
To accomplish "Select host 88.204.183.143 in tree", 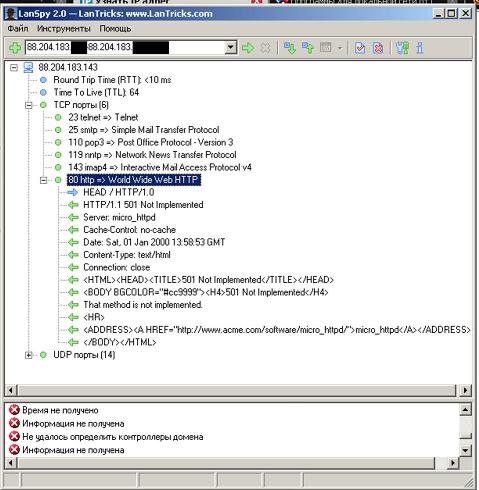I will pyautogui.click(x=68, y=67).
